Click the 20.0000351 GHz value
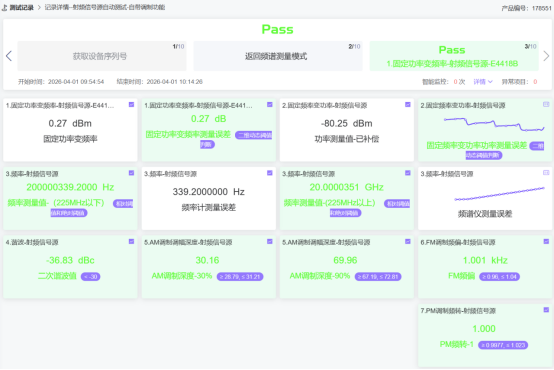The height and width of the screenshot is (370, 554). [x=346, y=187]
